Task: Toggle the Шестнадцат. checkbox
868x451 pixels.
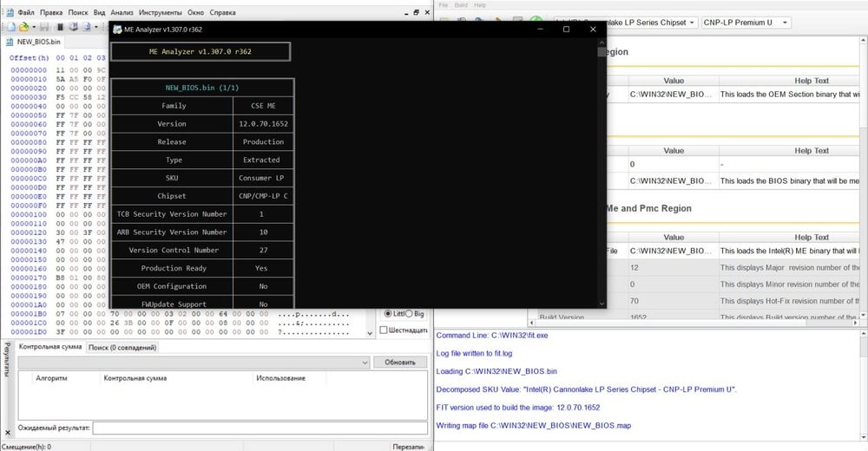Action: pyautogui.click(x=383, y=330)
